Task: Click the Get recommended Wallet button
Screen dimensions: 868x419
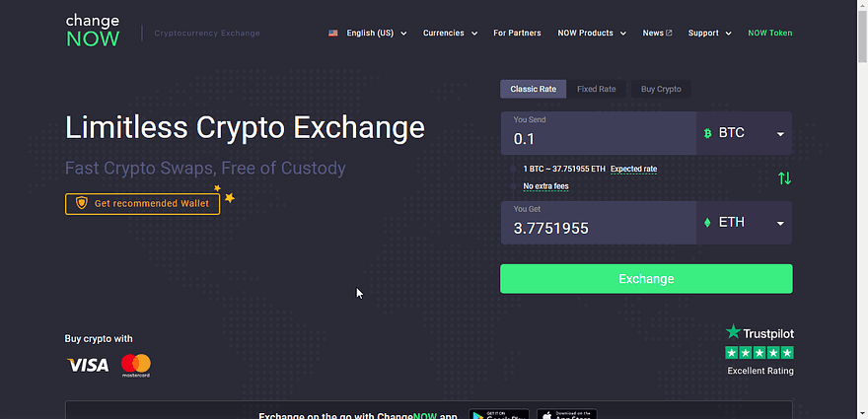Action: click(x=142, y=203)
